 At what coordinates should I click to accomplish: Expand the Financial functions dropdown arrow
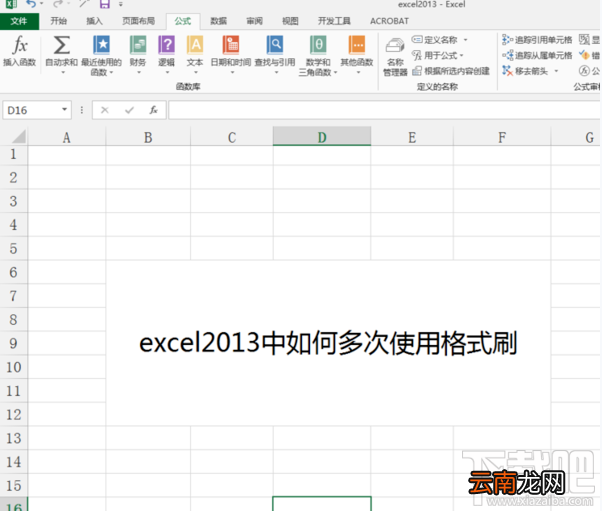139,72
